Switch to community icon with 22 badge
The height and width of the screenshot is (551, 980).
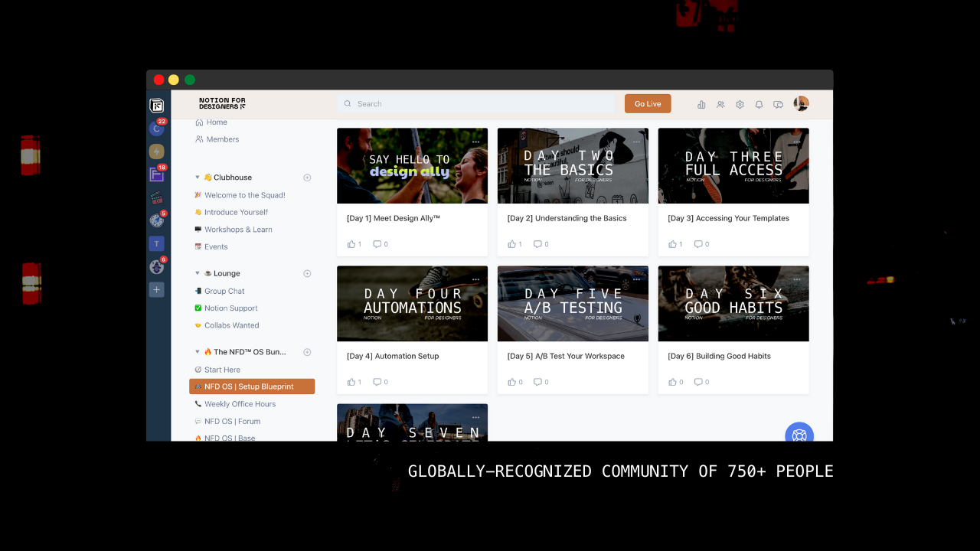pos(157,129)
